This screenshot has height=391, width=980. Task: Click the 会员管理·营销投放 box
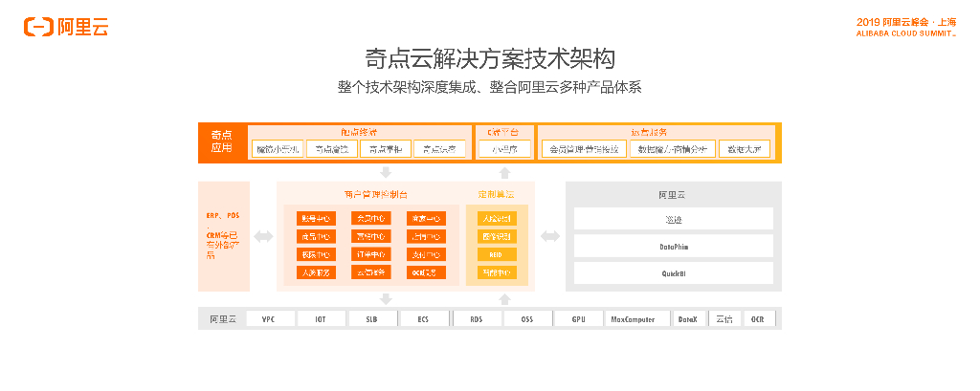pos(585,149)
